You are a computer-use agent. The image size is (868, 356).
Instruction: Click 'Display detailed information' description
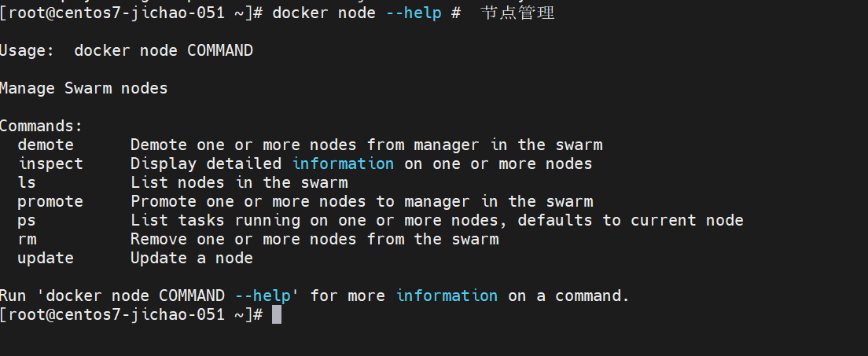coord(362,164)
